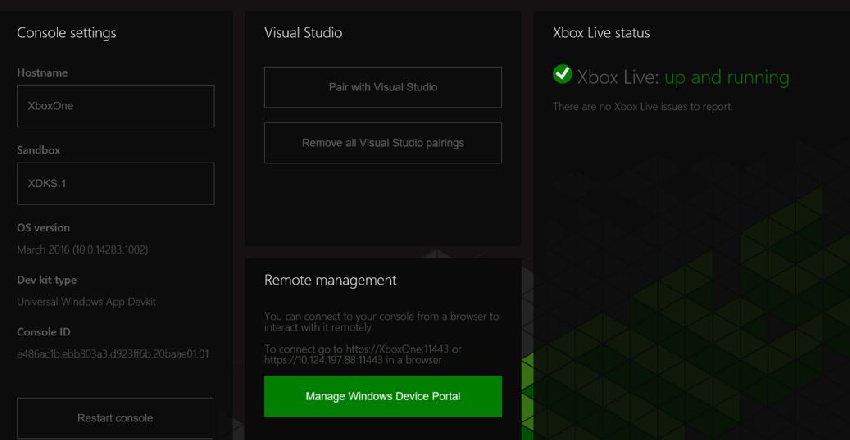
Task: Remove all Visual Studio pairings
Action: click(x=383, y=143)
